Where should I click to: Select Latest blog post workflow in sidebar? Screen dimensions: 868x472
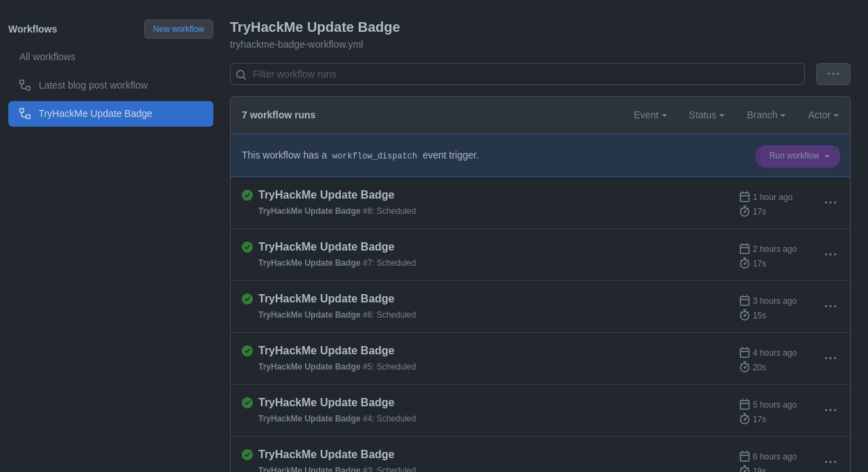pyautogui.click(x=93, y=85)
